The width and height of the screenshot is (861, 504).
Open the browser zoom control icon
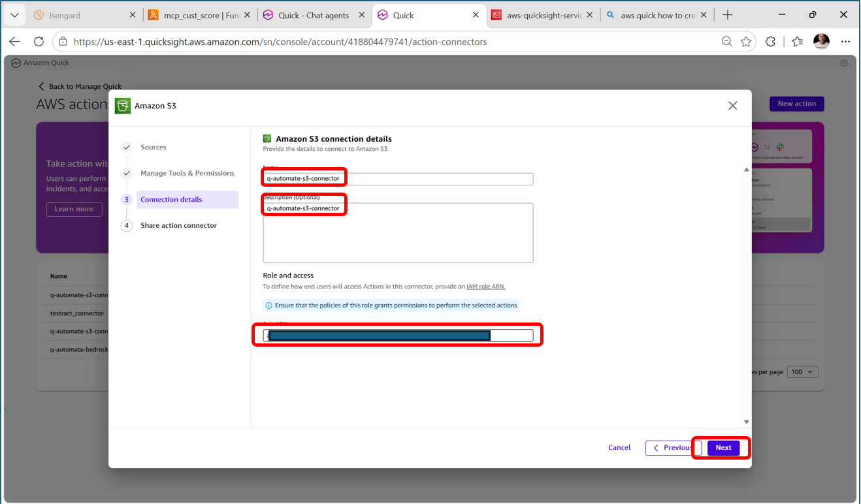click(x=726, y=42)
